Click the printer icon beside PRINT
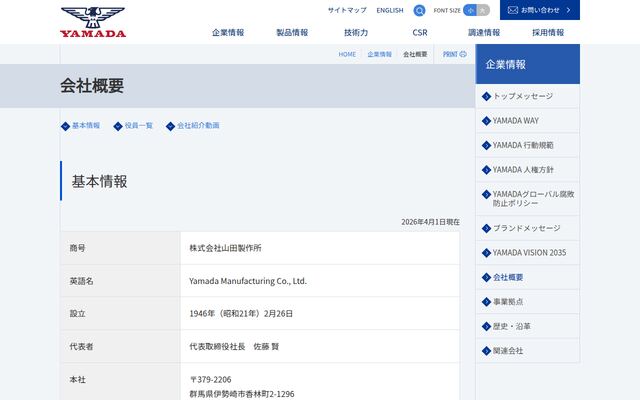640x400 pixels. tap(463, 54)
